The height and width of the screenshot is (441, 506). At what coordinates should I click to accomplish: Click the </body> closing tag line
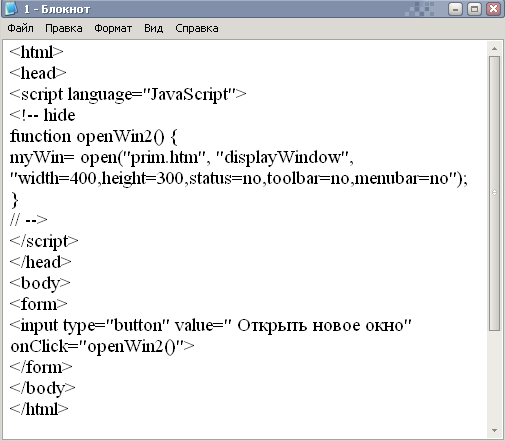[42, 388]
